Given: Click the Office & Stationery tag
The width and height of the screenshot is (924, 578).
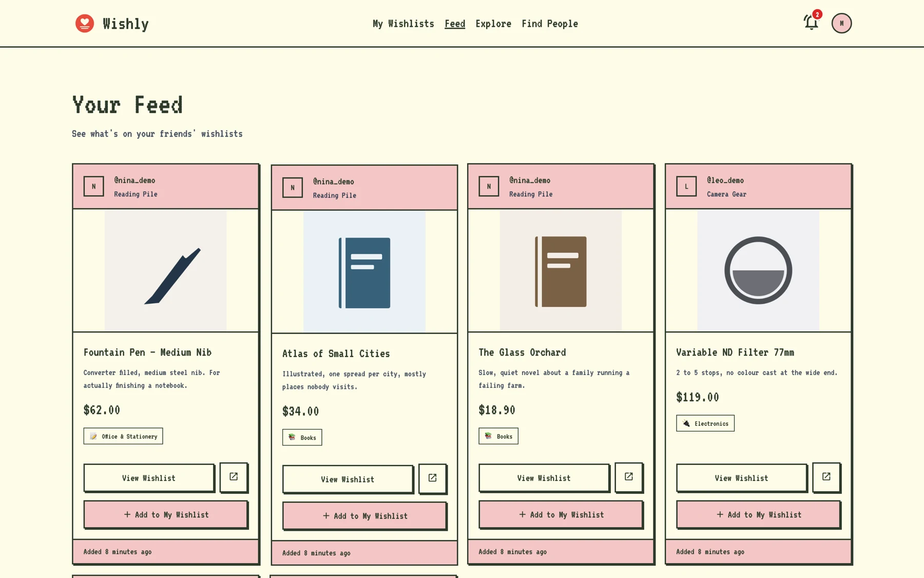Looking at the screenshot, I should (x=123, y=436).
